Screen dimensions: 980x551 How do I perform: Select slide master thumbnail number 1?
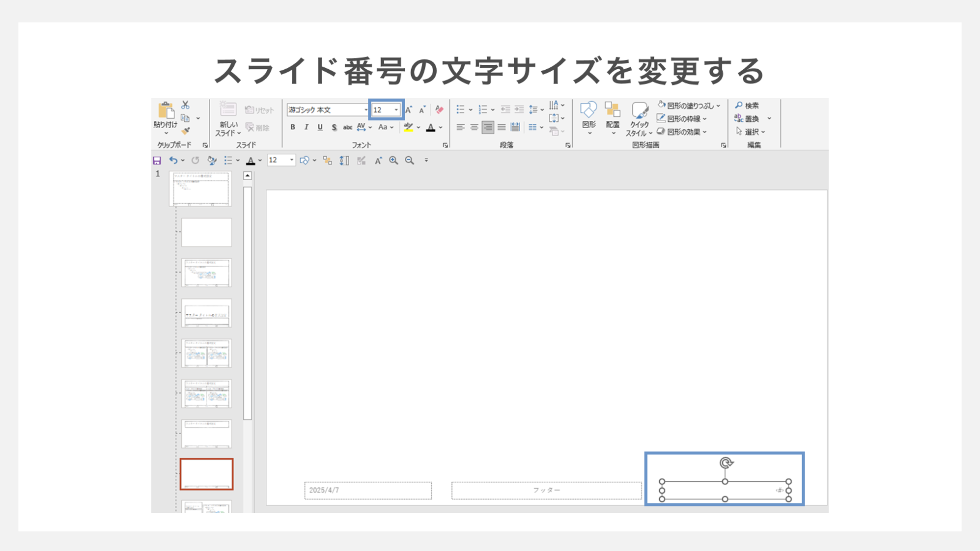pos(200,189)
